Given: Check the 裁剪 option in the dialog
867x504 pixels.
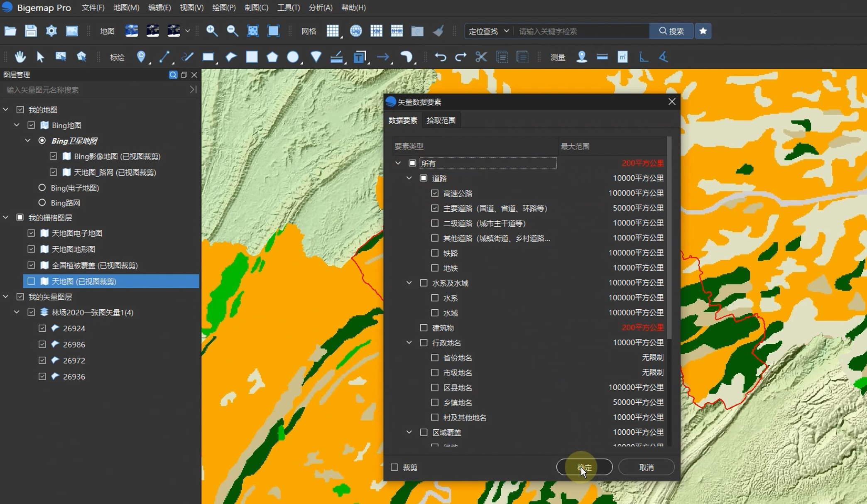Looking at the screenshot, I should (394, 467).
